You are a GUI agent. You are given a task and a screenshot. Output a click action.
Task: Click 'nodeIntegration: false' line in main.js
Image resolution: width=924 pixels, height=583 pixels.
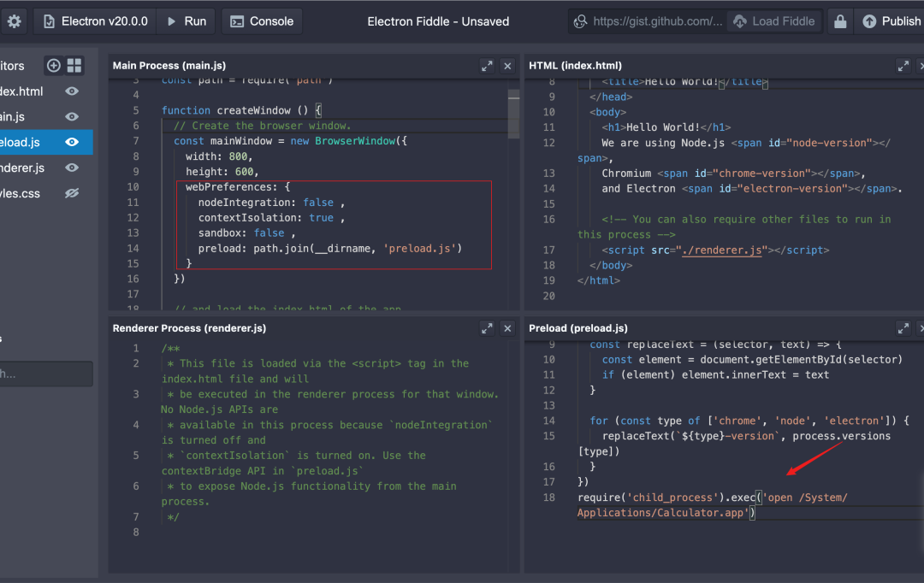[x=271, y=203]
